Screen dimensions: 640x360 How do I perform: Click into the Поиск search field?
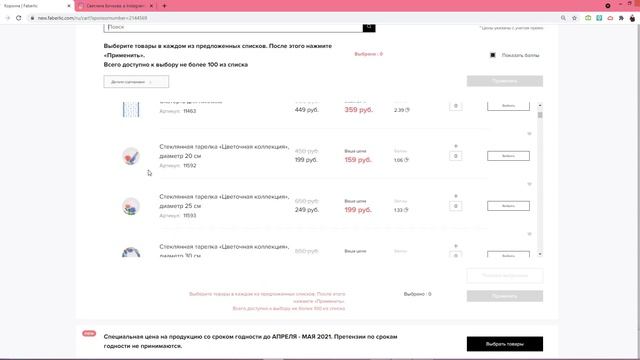[233, 27]
